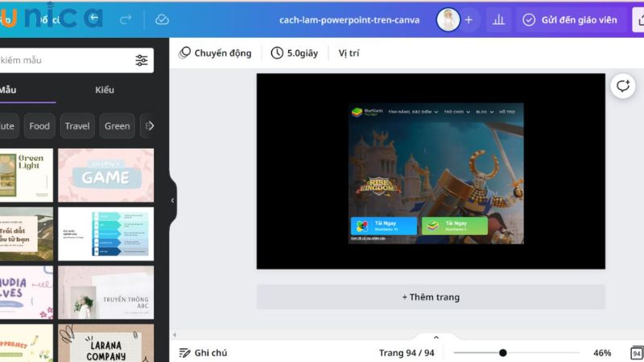
Task: Select the image on the slide canvas
Action: pos(436,174)
